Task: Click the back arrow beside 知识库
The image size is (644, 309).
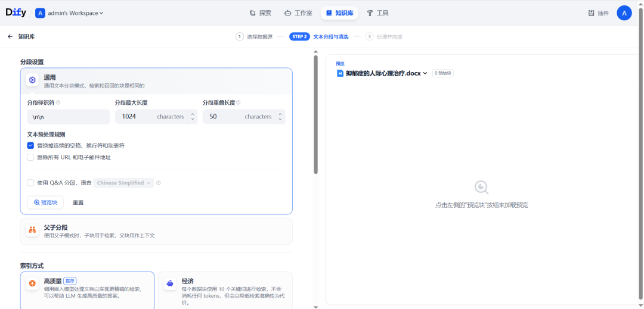Action: [x=10, y=36]
